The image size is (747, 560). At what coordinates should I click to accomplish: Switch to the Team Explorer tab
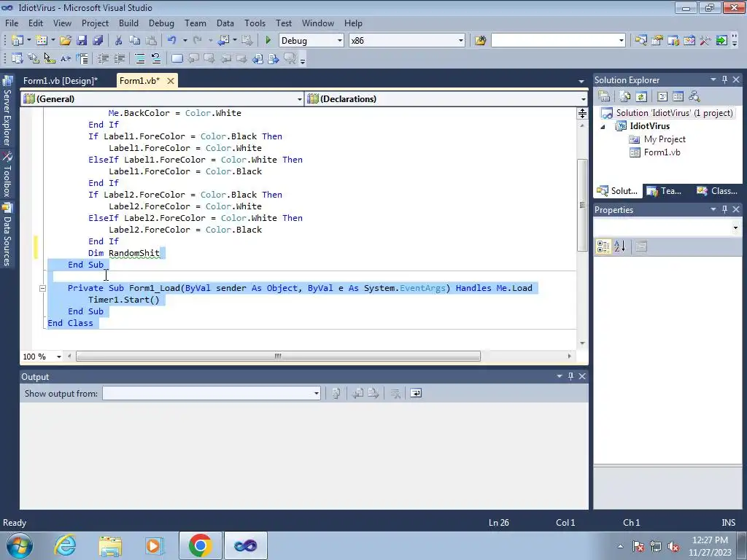(x=665, y=191)
